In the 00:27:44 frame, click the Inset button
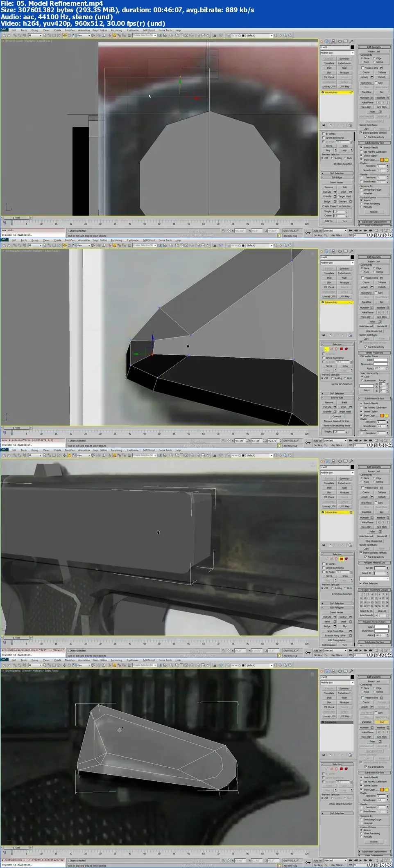 click(343, 622)
